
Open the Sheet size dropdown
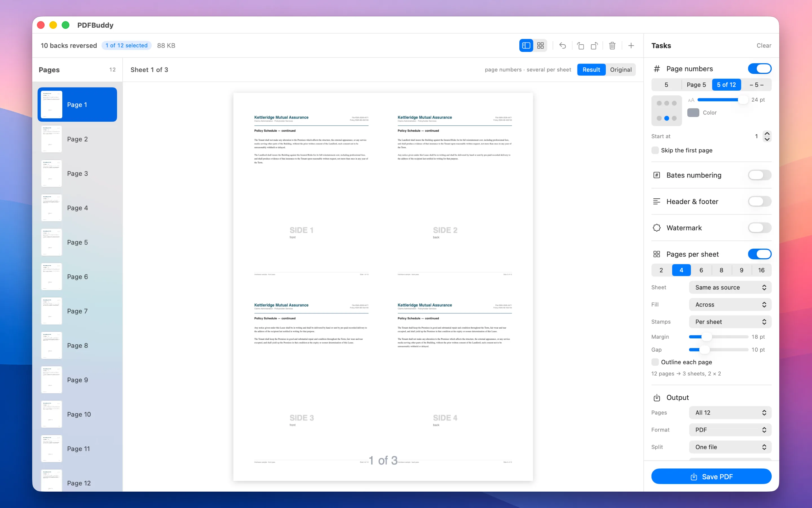(x=730, y=288)
